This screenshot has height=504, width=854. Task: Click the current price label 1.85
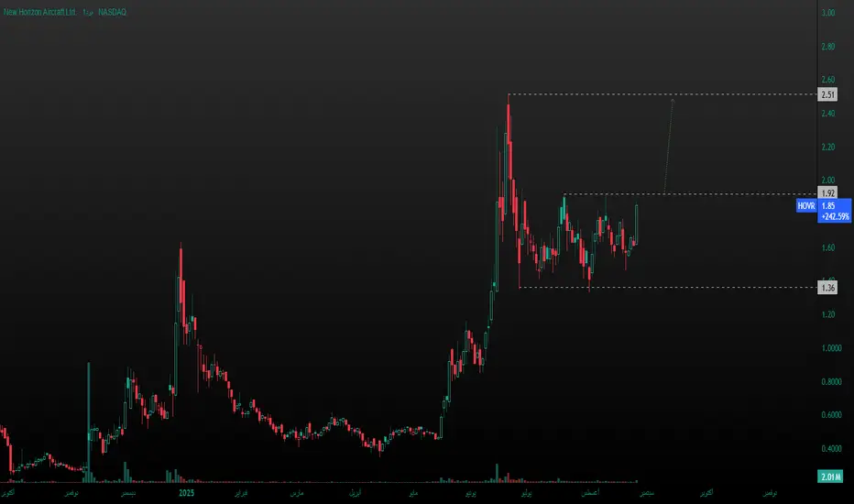click(x=828, y=206)
